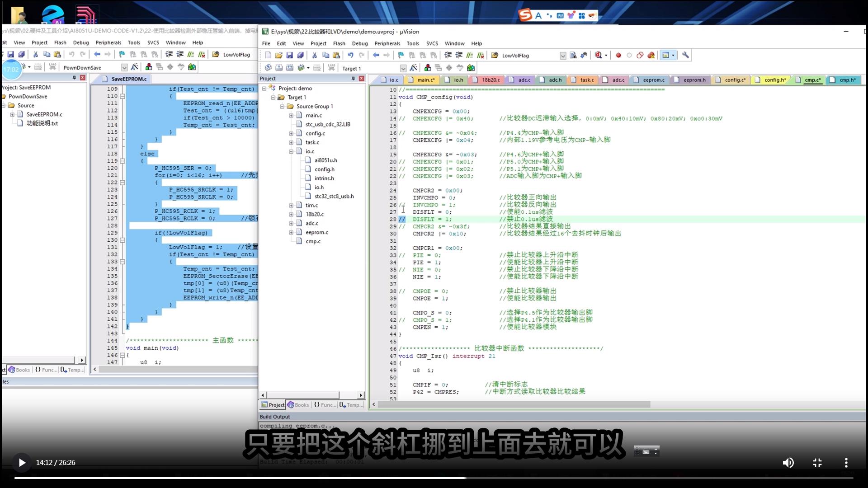Click Translate icon in demo µVision build toolbar
This screenshot has height=488, width=868.
268,68
